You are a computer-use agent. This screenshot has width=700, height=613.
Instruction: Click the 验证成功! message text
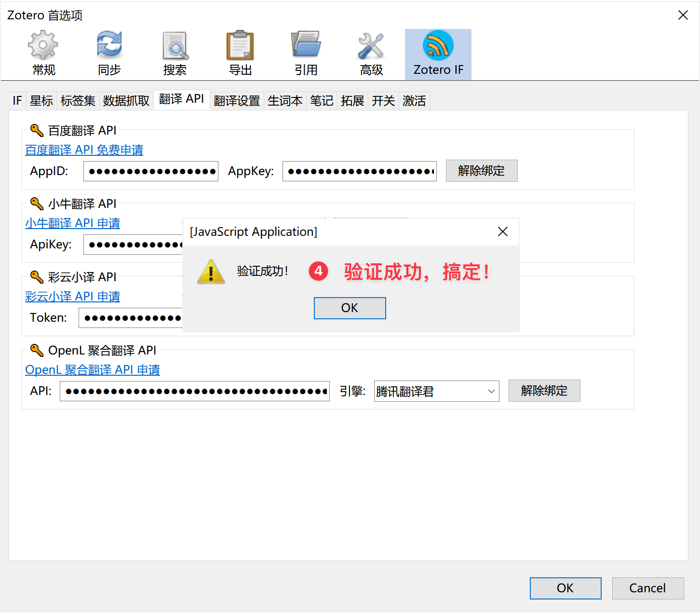[x=262, y=271]
